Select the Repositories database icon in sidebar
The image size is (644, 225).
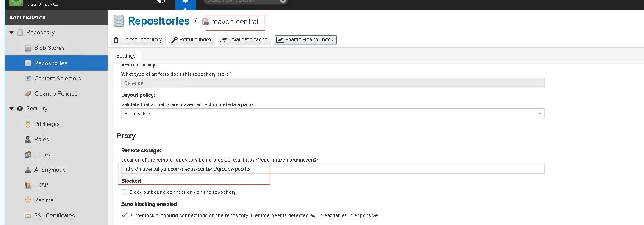pos(28,63)
